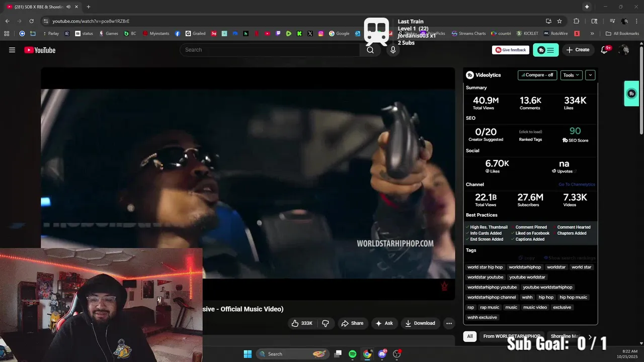This screenshot has width=644, height=362.
Task: Open the All Bookmarks folder
Action: coord(622,34)
